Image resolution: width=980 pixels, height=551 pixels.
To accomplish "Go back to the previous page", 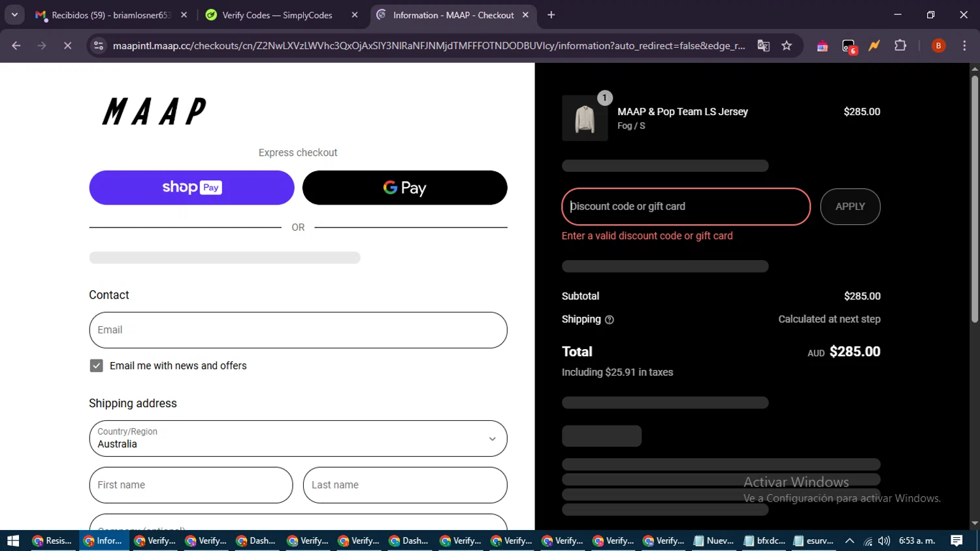I will point(16,46).
